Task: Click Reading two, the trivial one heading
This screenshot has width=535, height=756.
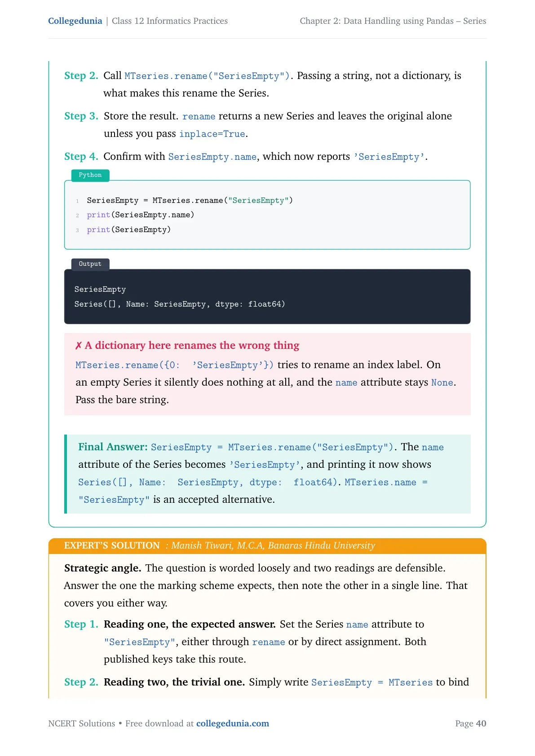Action: [x=174, y=682]
